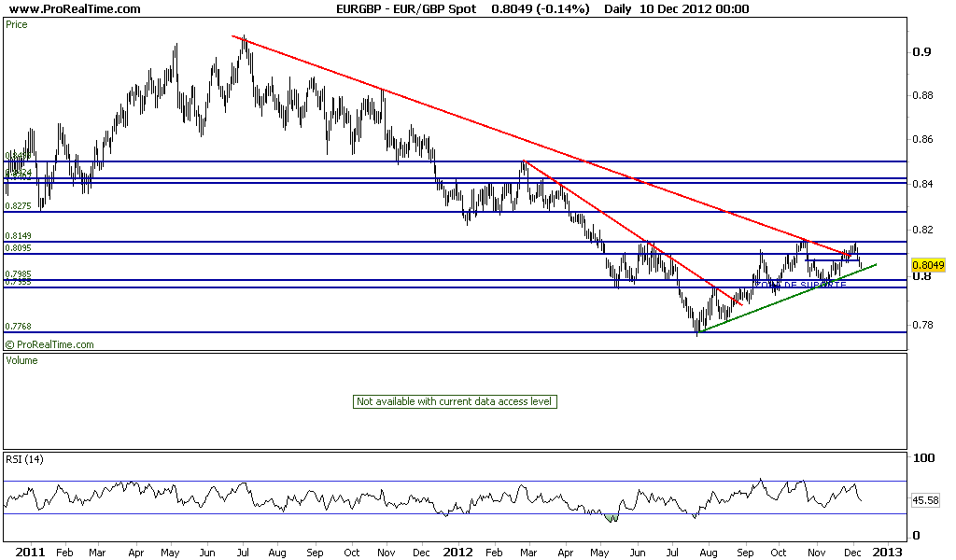Image resolution: width=956 pixels, height=560 pixels.
Task: Click the 0.7768 level label
Action: (19, 326)
